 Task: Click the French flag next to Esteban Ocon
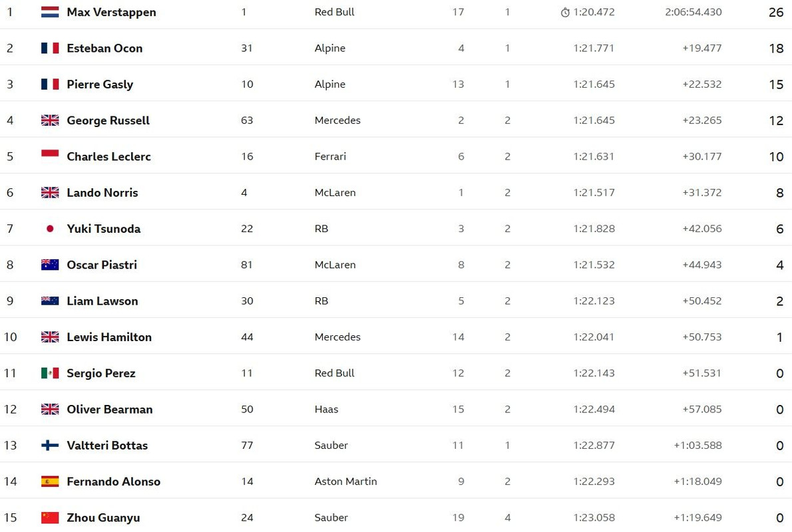point(50,48)
